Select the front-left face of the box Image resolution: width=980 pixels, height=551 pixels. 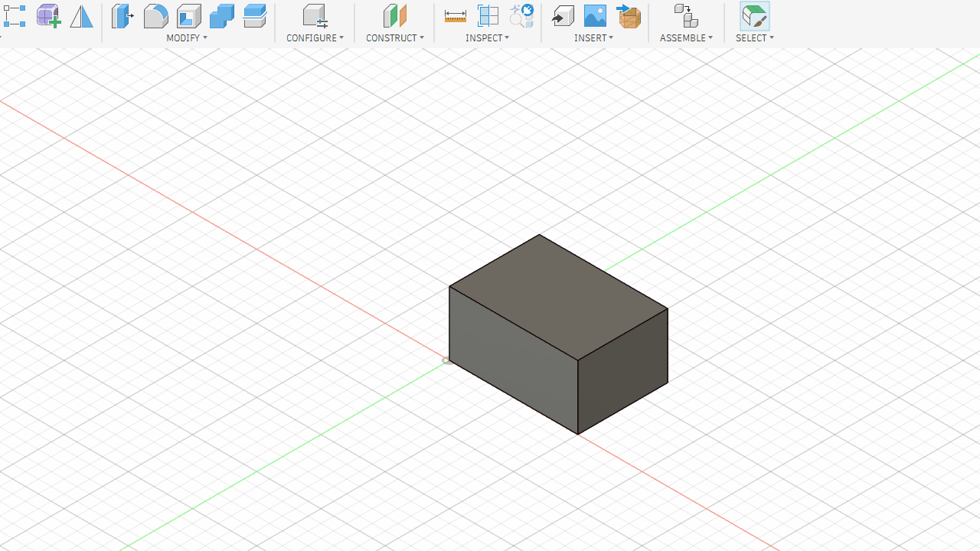(x=513, y=360)
